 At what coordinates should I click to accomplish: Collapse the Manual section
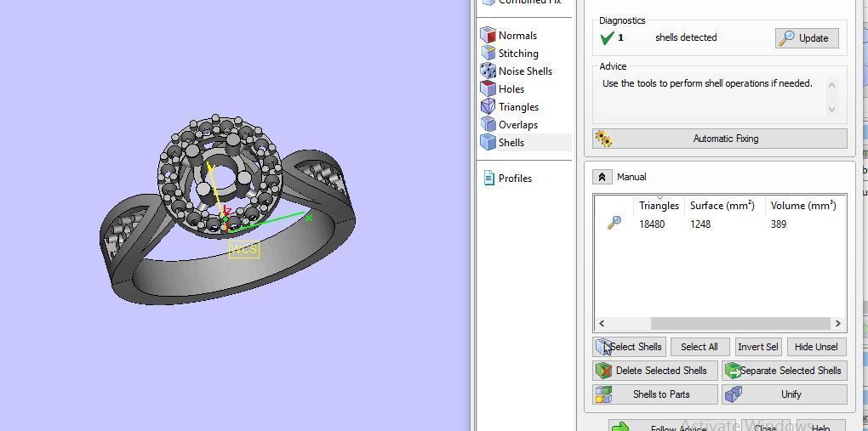click(602, 177)
